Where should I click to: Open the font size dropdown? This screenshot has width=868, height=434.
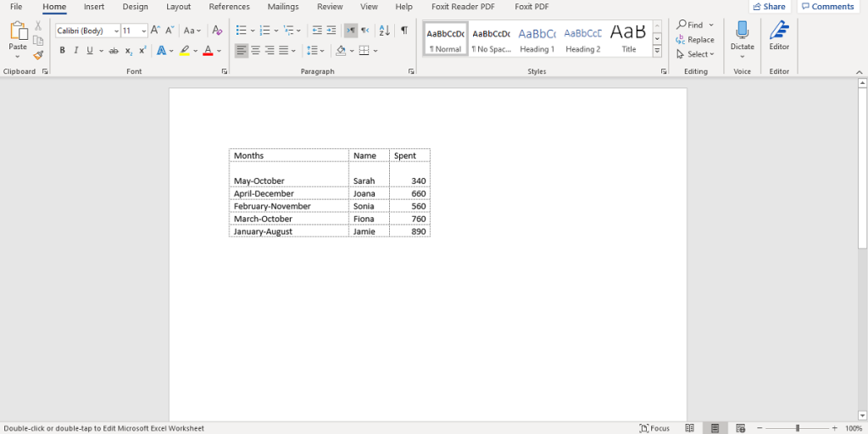[144, 31]
